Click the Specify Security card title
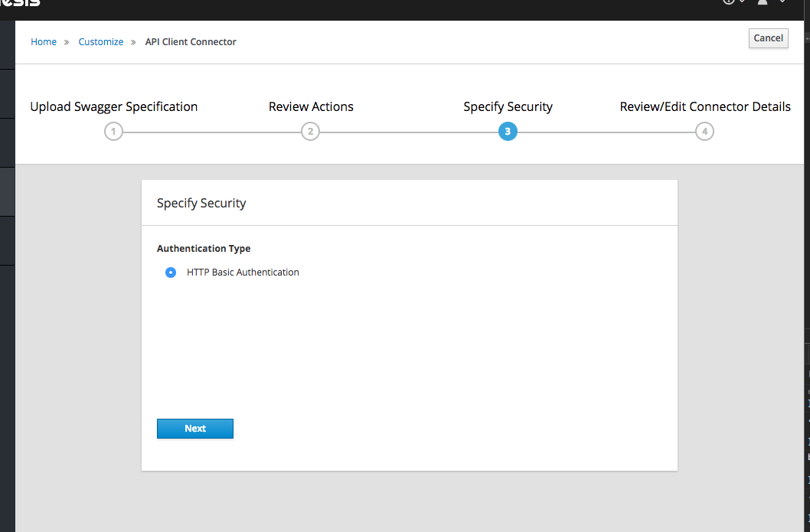 click(201, 203)
